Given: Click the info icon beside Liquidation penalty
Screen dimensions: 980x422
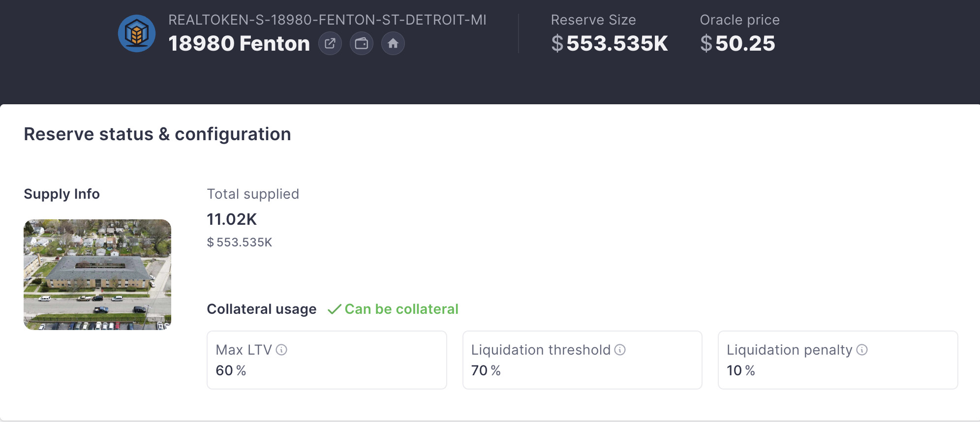Looking at the screenshot, I should [862, 350].
